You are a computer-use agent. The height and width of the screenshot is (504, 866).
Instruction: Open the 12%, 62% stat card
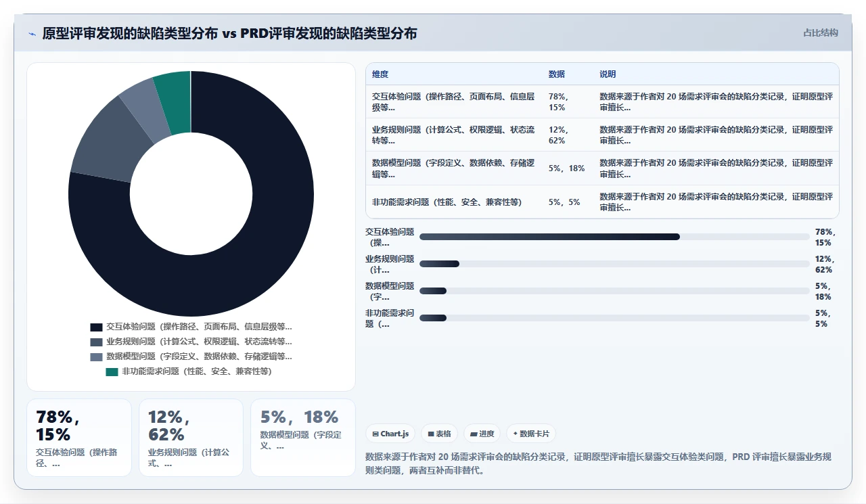[191, 438]
